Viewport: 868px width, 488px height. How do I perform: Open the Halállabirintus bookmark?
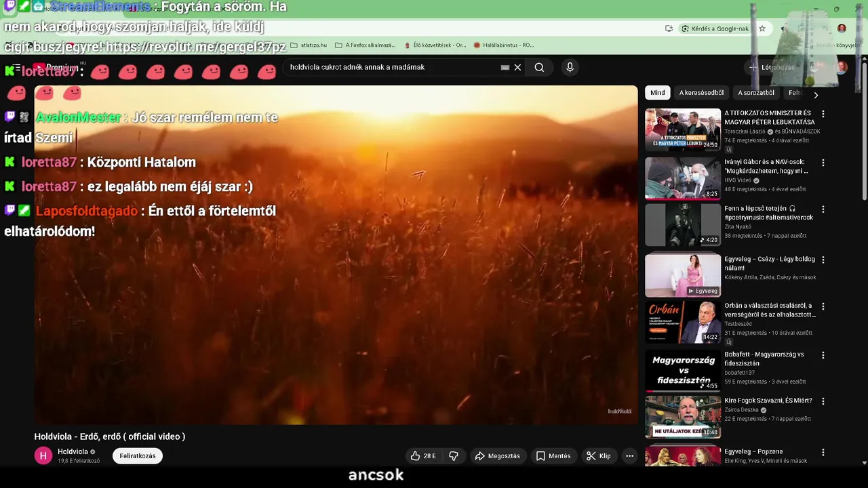point(504,45)
